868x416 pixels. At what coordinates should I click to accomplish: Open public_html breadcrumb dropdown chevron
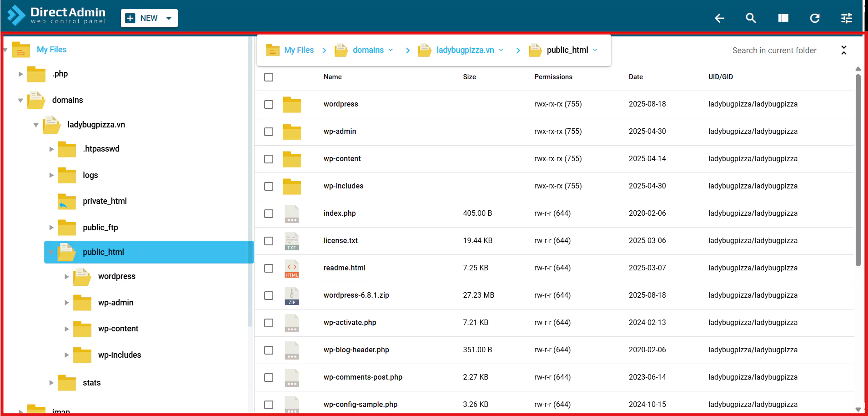click(x=595, y=50)
